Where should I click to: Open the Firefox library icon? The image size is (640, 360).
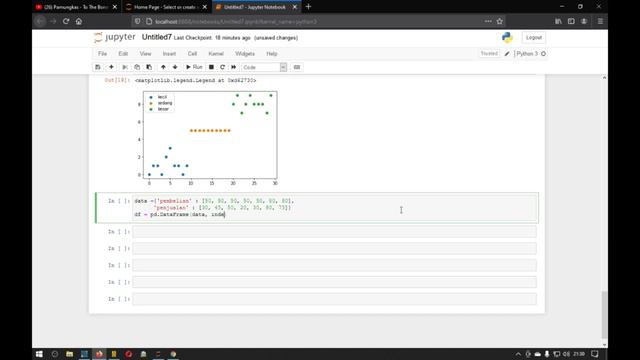pos(558,21)
